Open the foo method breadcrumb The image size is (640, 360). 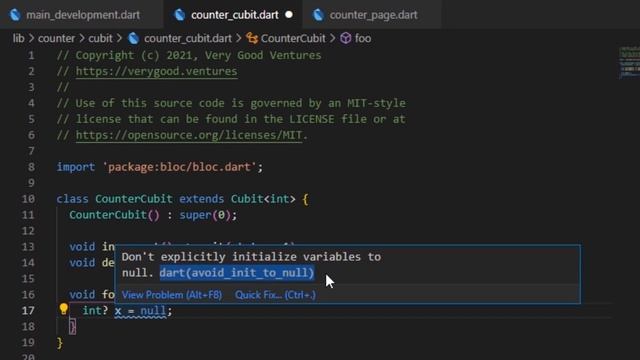click(x=362, y=38)
